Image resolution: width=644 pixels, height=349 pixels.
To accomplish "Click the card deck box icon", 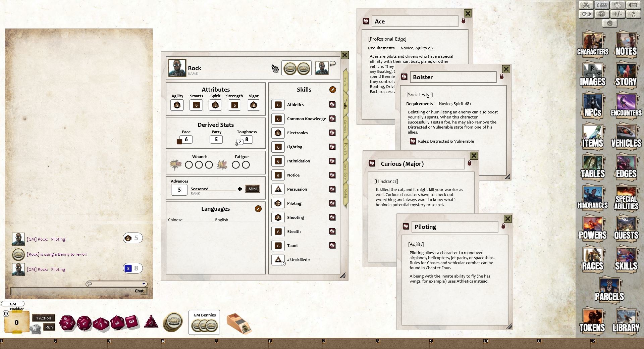I will 238,323.
